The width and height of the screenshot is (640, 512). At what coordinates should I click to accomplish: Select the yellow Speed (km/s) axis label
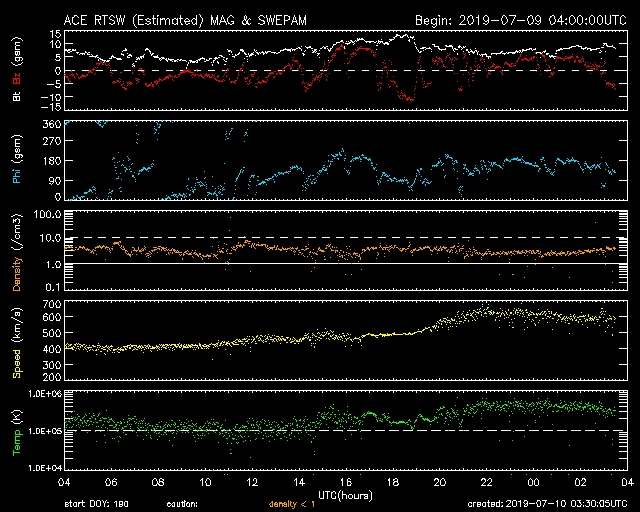pyautogui.click(x=17, y=342)
